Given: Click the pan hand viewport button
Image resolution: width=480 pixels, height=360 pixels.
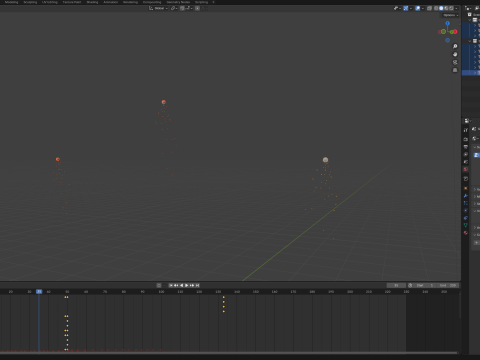Looking at the screenshot, I should pos(455,54).
